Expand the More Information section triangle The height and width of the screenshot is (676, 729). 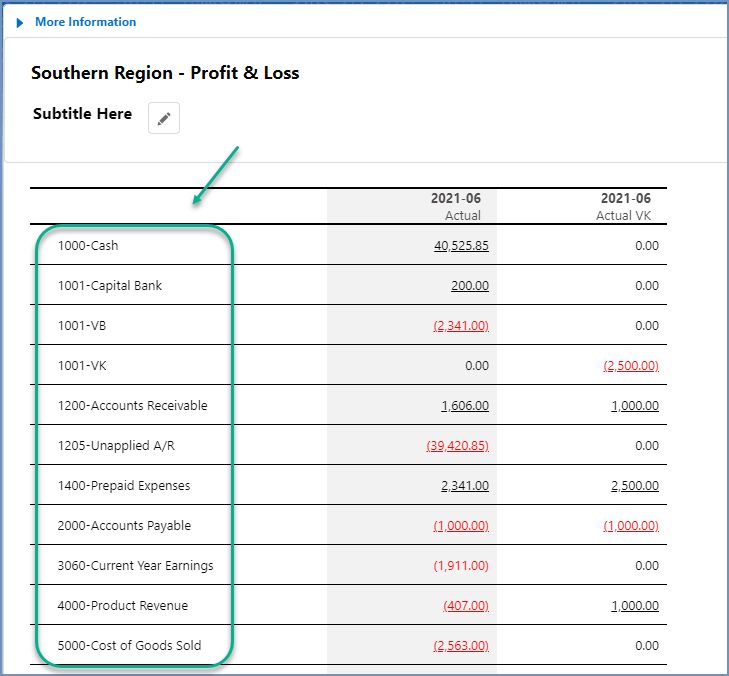pos(20,22)
